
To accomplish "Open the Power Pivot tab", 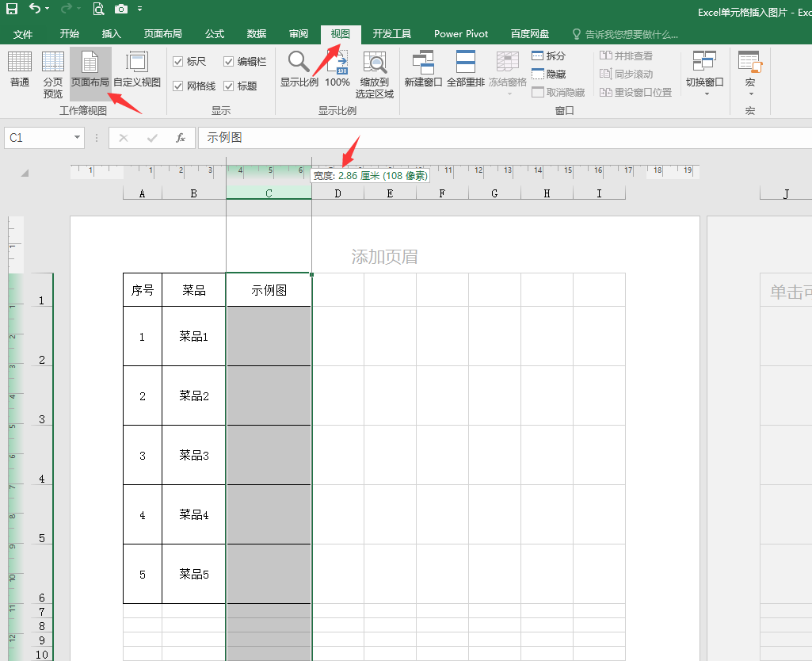I will (461, 34).
